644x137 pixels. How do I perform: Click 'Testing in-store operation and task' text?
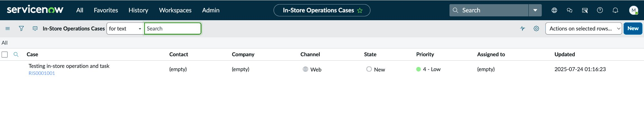pos(69,66)
